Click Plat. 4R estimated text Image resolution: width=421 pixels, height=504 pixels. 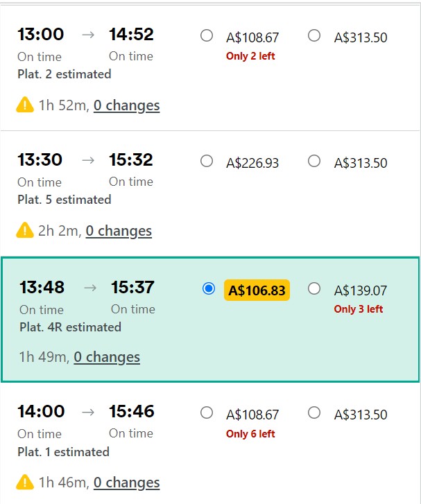70,327
